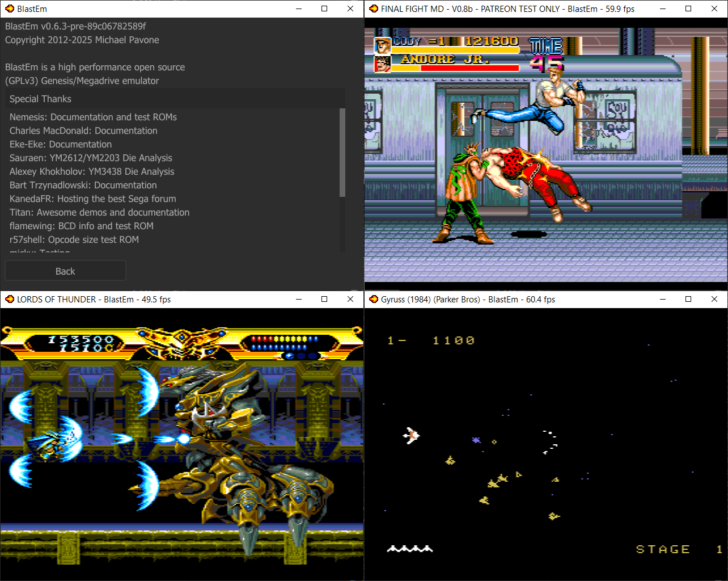Click Cody doing a jump kick

530,102
